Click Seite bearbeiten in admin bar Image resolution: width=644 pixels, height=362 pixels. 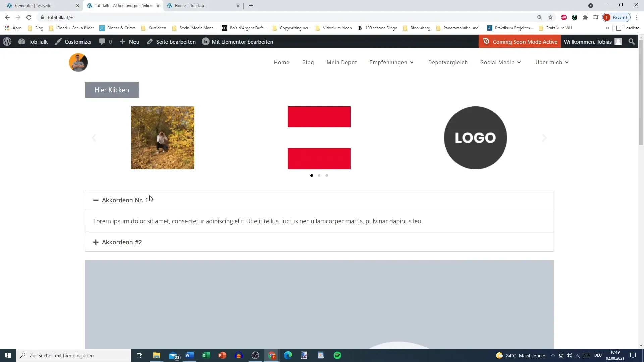[x=171, y=42]
